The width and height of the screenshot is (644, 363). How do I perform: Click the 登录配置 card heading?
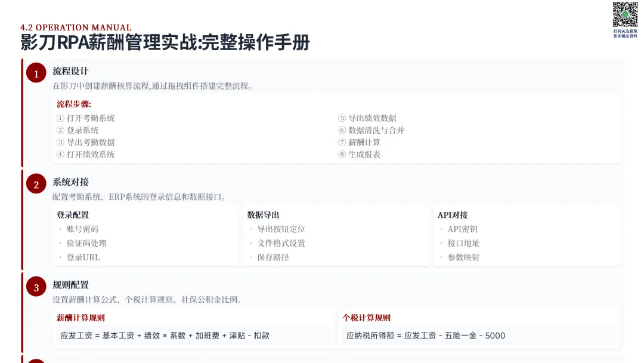point(73,215)
